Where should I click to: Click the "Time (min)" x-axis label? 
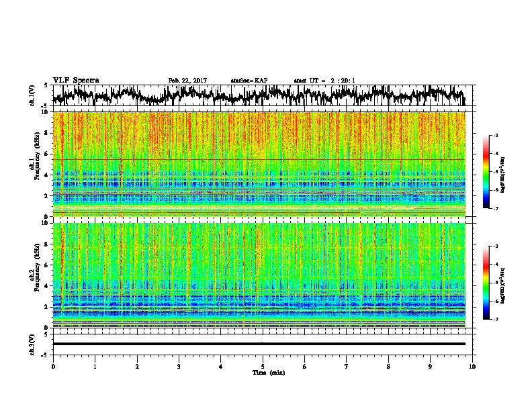coord(269,373)
